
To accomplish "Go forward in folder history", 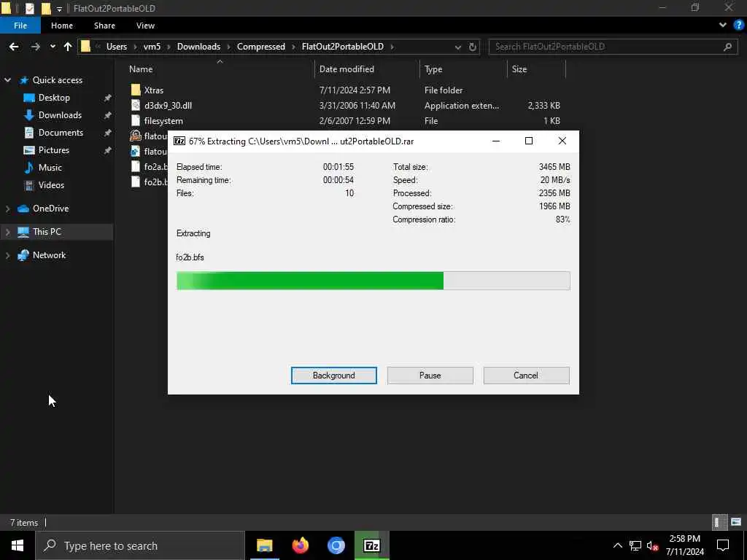I will pyautogui.click(x=35, y=47).
